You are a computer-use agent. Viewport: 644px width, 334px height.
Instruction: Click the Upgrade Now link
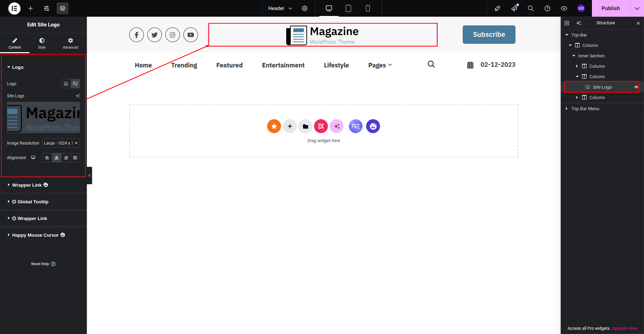[x=624, y=328]
